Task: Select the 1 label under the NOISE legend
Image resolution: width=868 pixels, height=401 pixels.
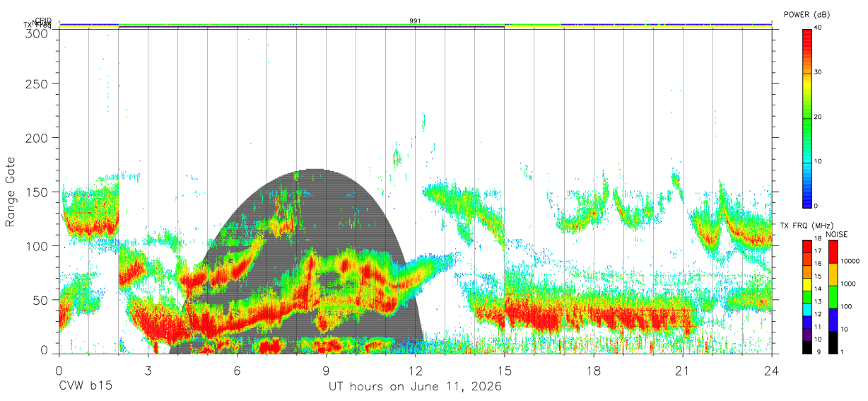Action: click(843, 352)
